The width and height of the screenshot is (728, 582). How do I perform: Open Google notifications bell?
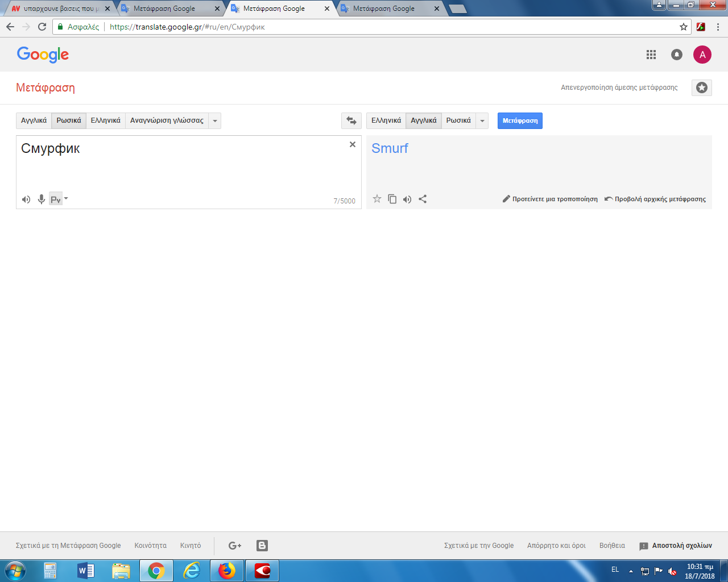(677, 55)
